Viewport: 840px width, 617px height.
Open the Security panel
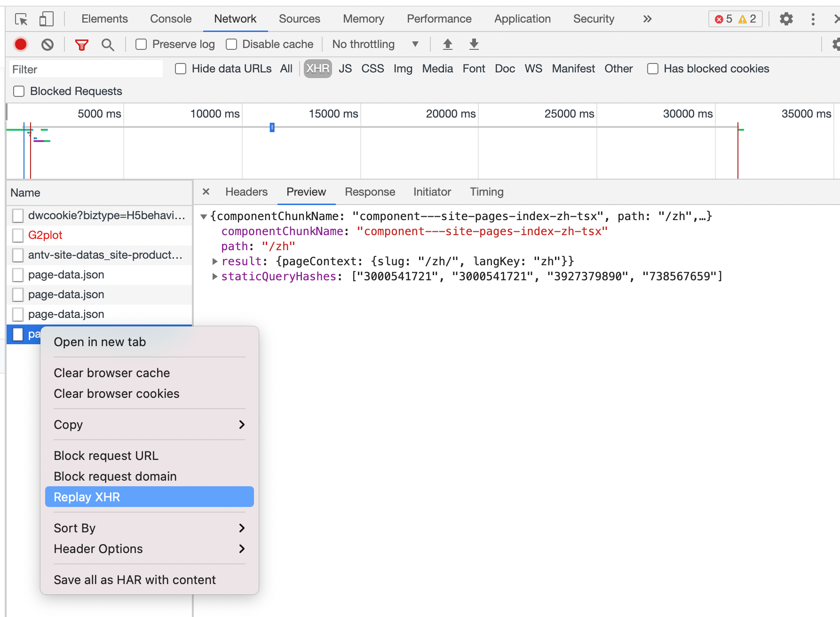[x=594, y=19]
